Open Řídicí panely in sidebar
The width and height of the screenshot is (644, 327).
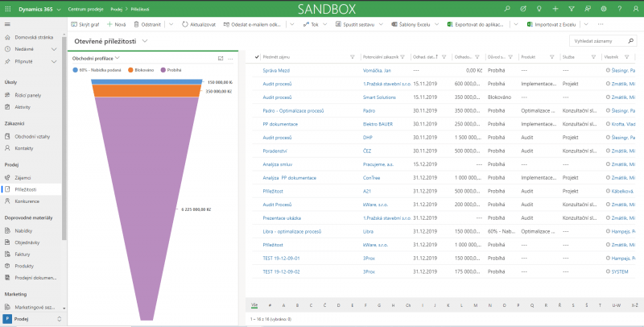tap(28, 95)
